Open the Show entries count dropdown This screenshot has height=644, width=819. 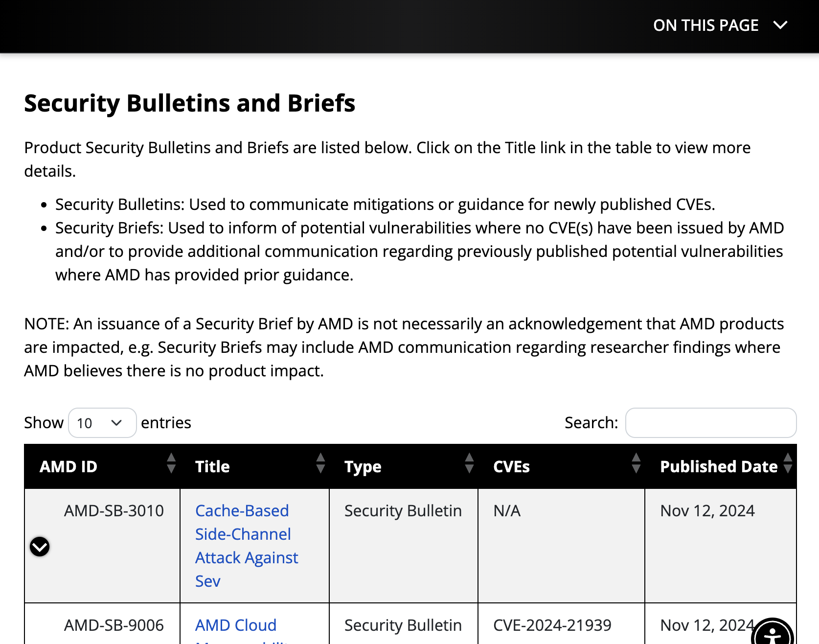(x=102, y=423)
